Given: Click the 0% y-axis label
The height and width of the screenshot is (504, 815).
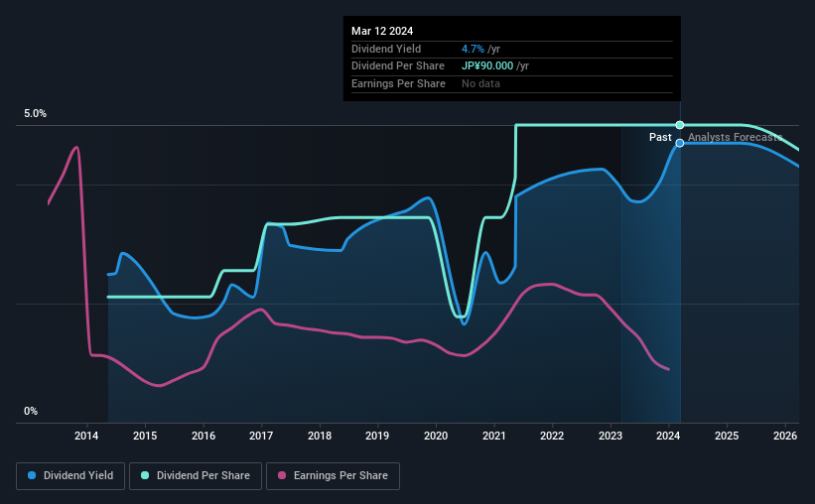Looking at the screenshot, I should pos(31,411).
